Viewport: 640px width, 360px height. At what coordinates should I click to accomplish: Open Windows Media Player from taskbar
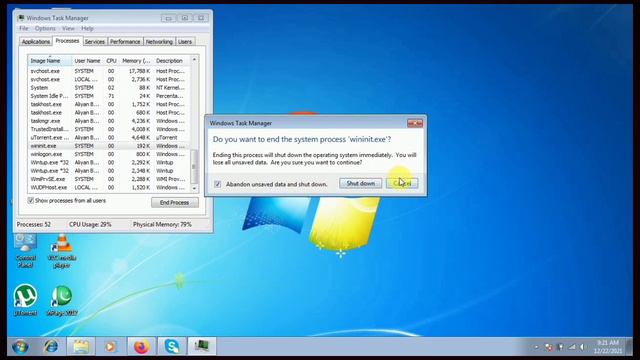tap(111, 347)
